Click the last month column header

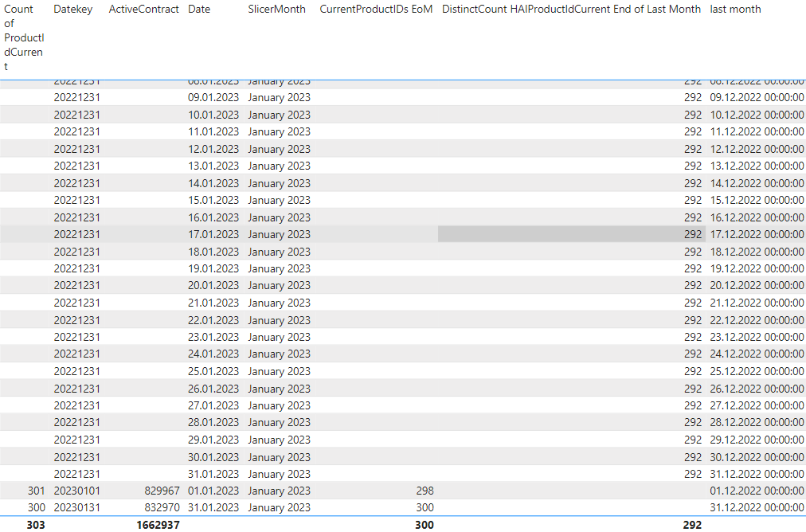pyautogui.click(x=735, y=10)
